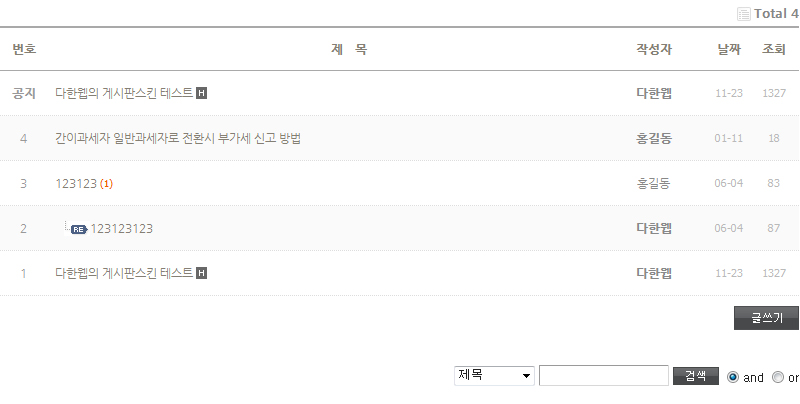Click the H icon on the notice post
800x404 pixels.
coord(202,93)
